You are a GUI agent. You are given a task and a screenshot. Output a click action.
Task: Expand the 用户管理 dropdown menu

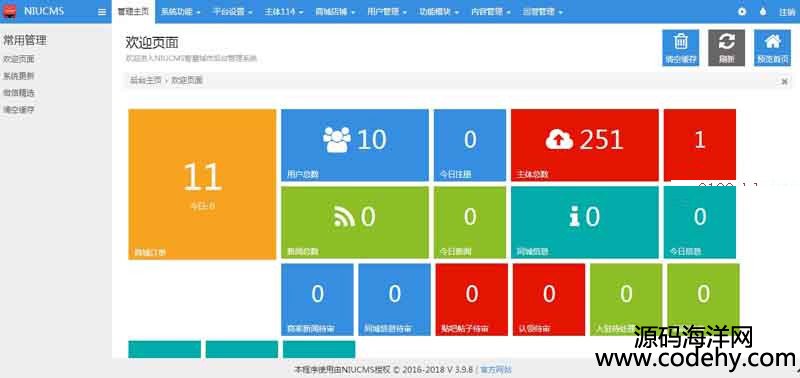387,12
